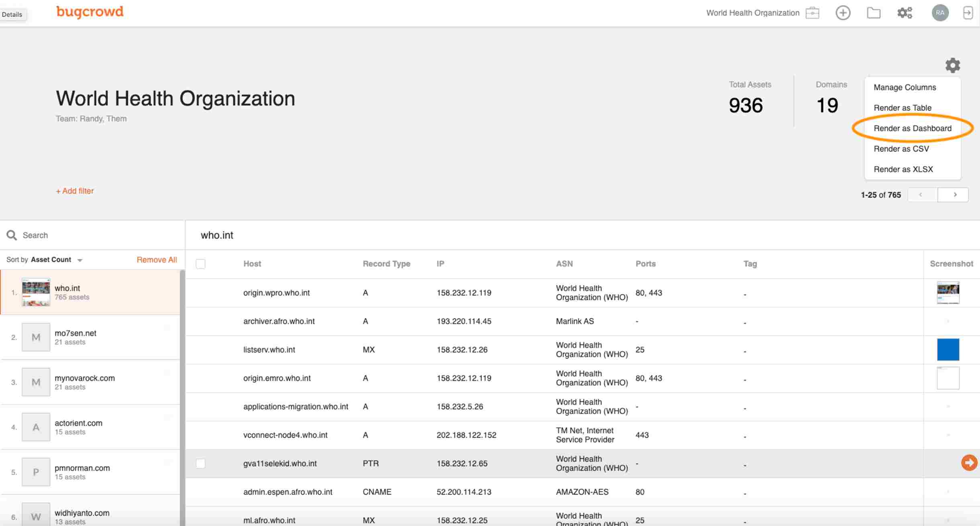Click the next page chevron

pos(954,195)
